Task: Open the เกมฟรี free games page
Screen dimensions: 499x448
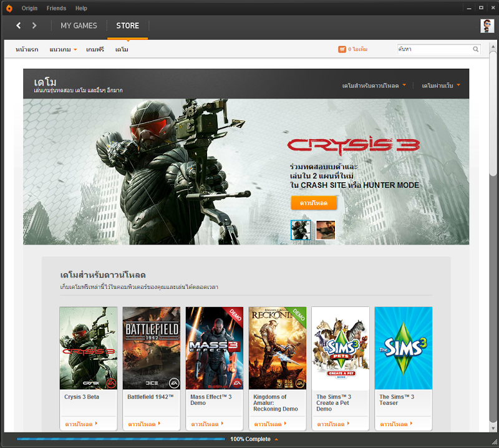Action: click(95, 49)
